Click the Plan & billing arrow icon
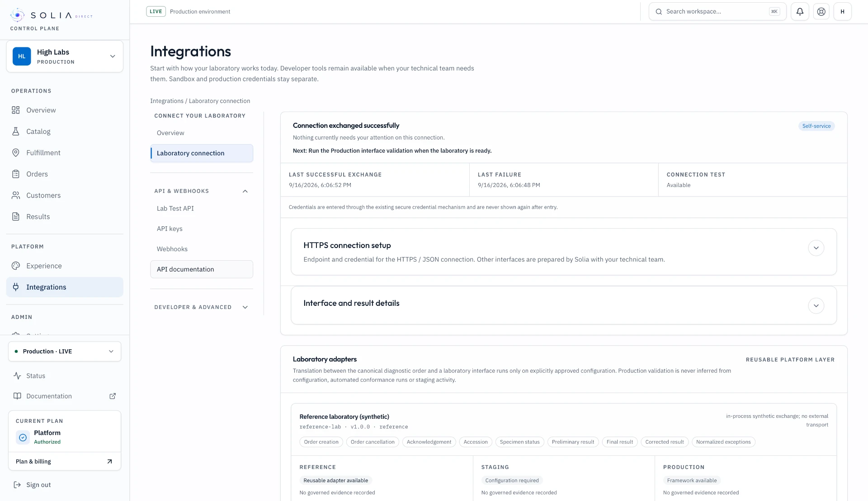Screen dimensions: 868x501 (109, 461)
